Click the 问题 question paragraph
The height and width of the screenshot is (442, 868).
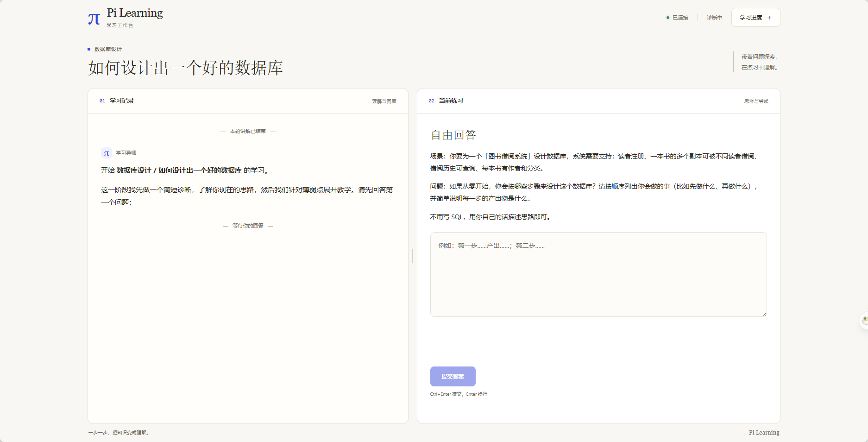tap(595, 192)
